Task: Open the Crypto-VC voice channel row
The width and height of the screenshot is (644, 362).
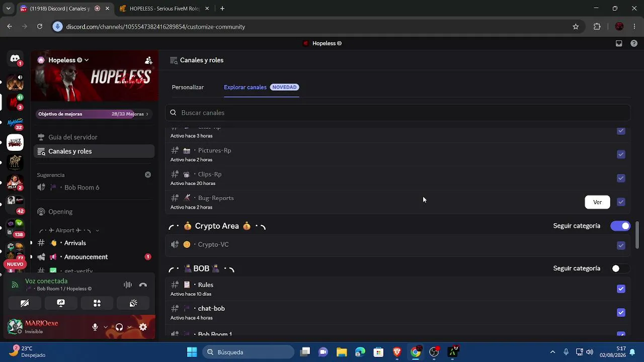Action: point(398,245)
